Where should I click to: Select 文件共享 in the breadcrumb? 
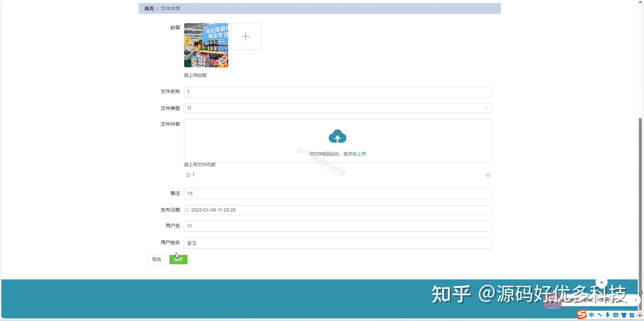point(170,8)
